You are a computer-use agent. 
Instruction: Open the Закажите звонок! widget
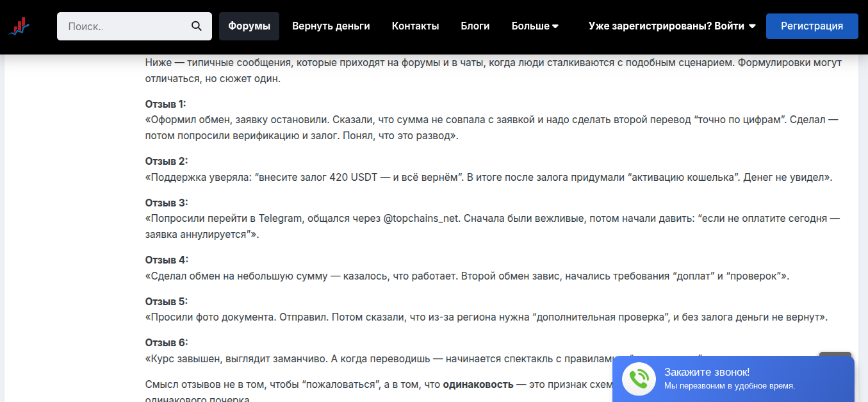point(733,379)
